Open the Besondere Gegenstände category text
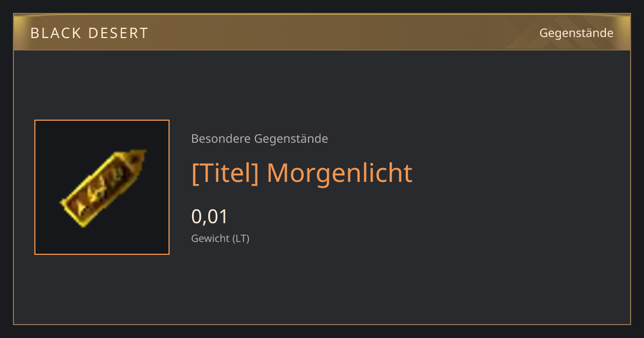Screen dimensions: 644x338 tap(260, 139)
